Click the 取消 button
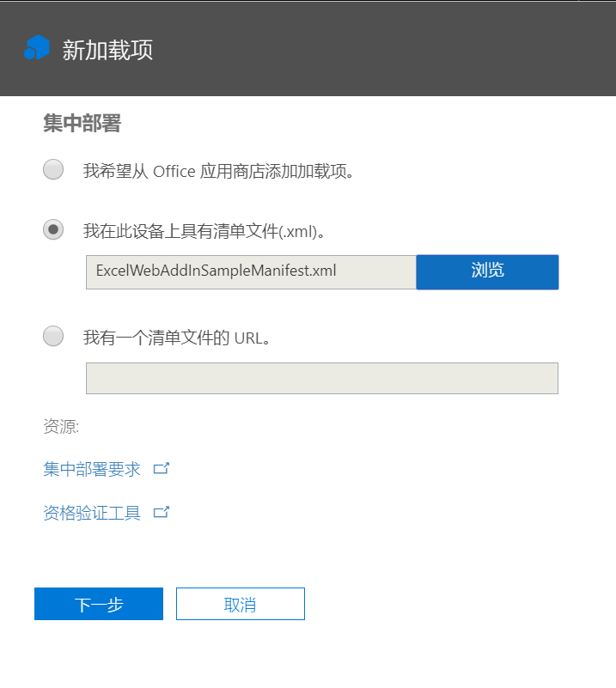616x688 pixels. tap(240, 604)
